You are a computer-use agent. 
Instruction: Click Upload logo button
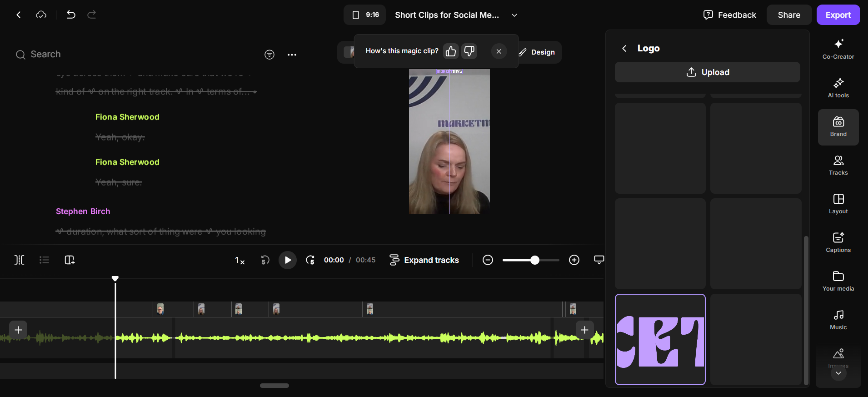coord(708,72)
